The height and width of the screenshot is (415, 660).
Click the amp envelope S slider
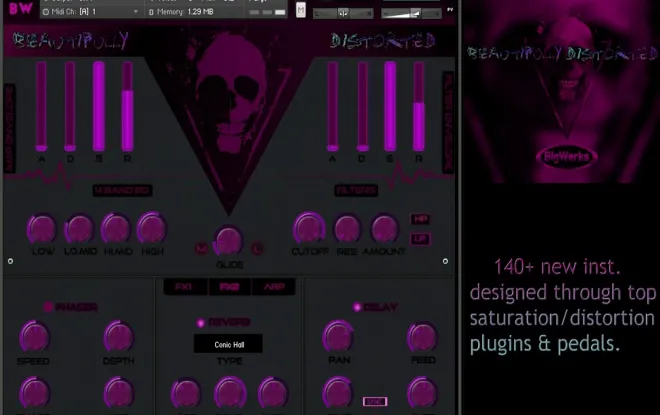pyautogui.click(x=98, y=106)
